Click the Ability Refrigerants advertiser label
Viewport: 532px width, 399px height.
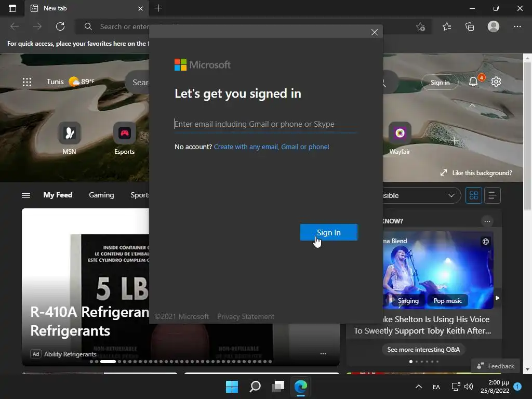click(x=70, y=354)
